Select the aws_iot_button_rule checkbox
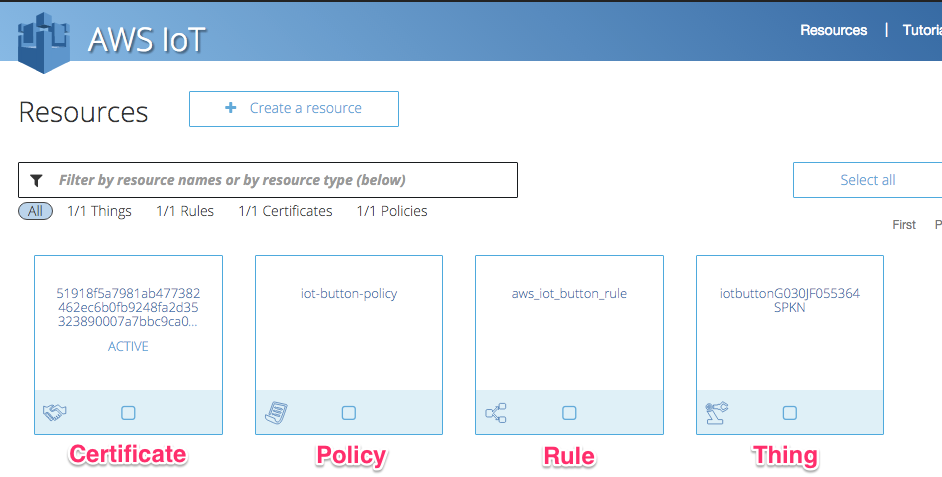Image resolution: width=942 pixels, height=477 pixels. pos(569,412)
